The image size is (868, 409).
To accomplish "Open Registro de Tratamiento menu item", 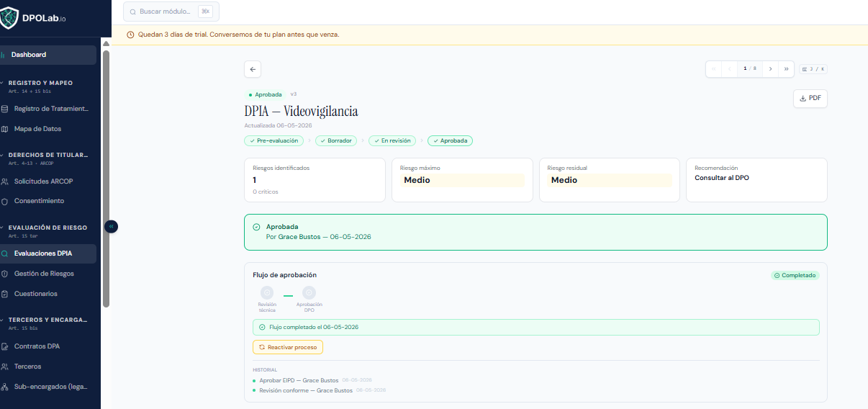I will click(48, 109).
